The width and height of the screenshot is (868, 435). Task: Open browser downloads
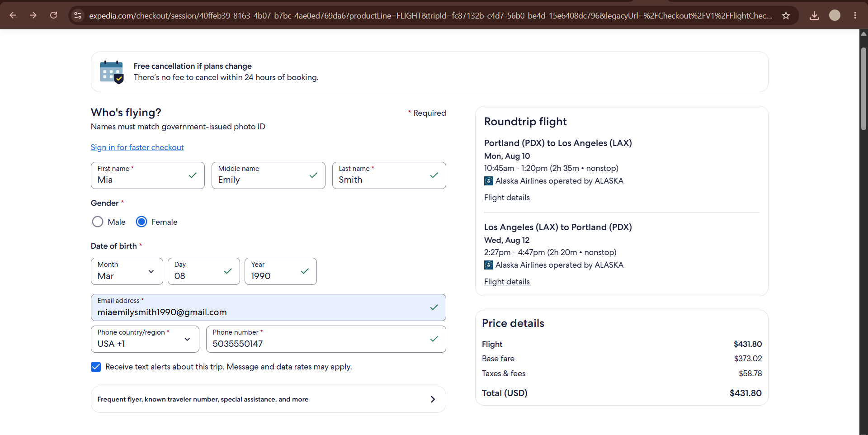click(x=814, y=15)
